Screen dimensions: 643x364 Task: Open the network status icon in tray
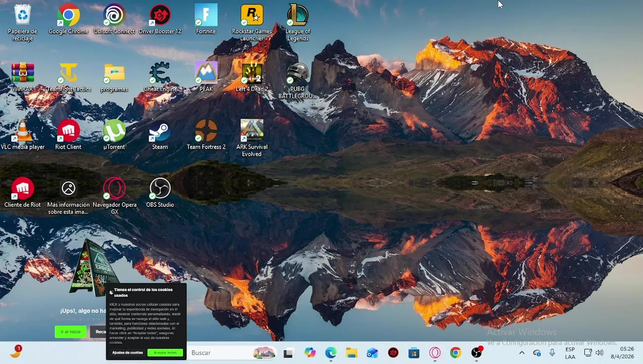588,353
